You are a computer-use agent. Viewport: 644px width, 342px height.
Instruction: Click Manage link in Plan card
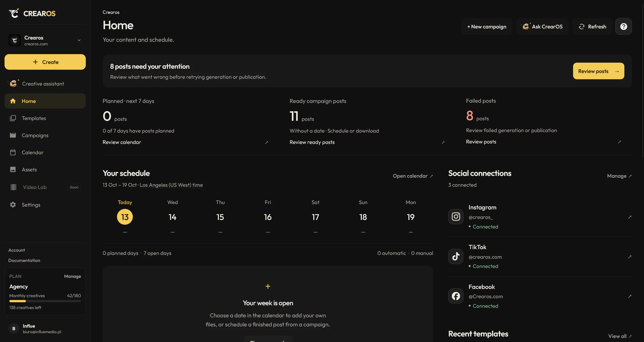tap(72, 276)
